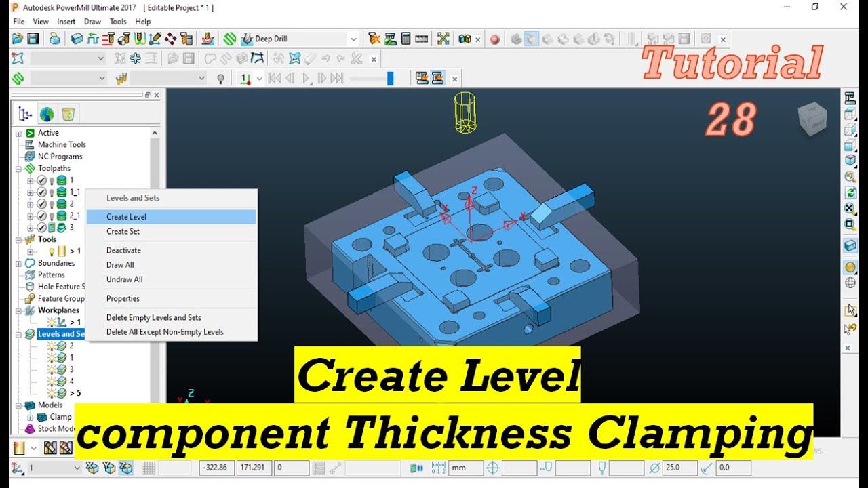
Task: Expand the Boundaries tree node
Action: tap(19, 263)
